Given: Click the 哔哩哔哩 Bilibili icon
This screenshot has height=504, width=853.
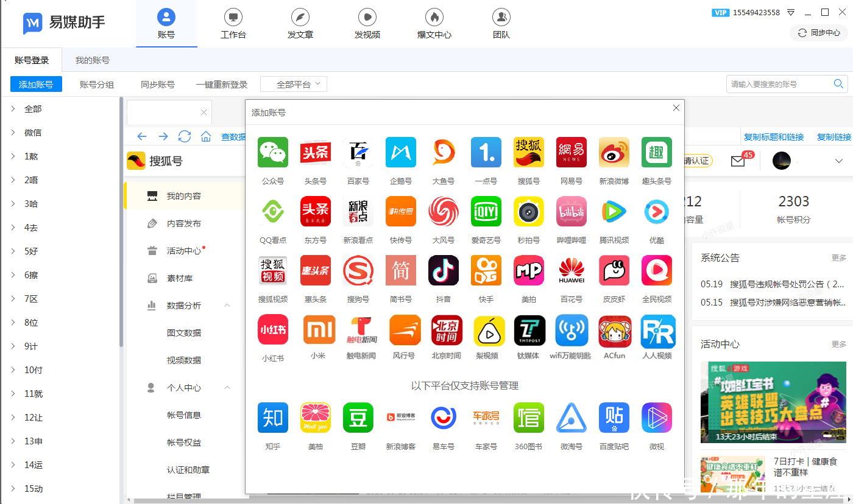Looking at the screenshot, I should (x=571, y=211).
